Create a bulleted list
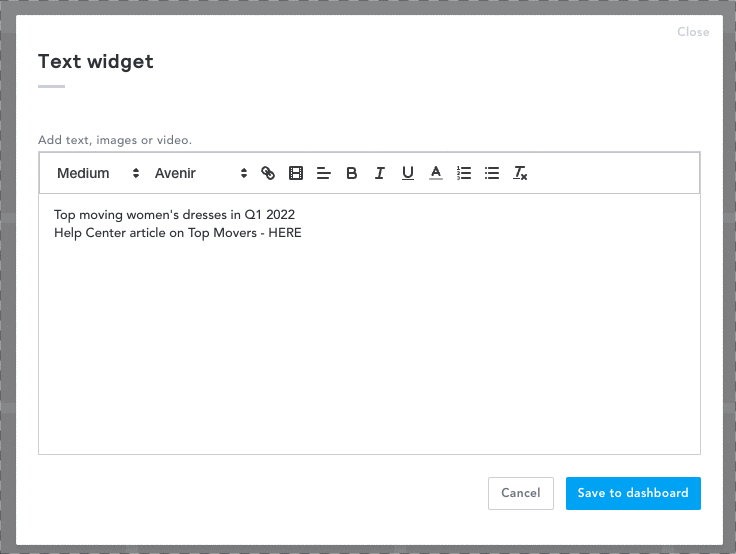736x554 pixels. (492, 173)
